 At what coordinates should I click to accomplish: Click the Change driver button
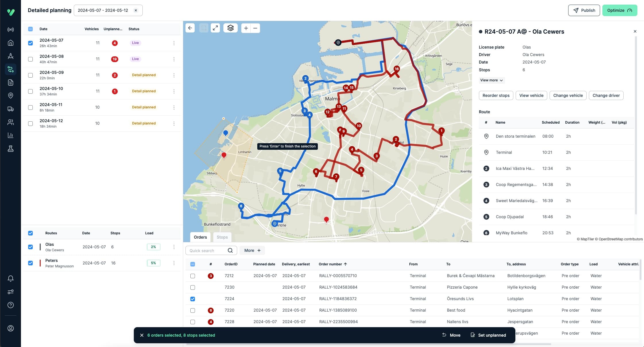(x=606, y=95)
